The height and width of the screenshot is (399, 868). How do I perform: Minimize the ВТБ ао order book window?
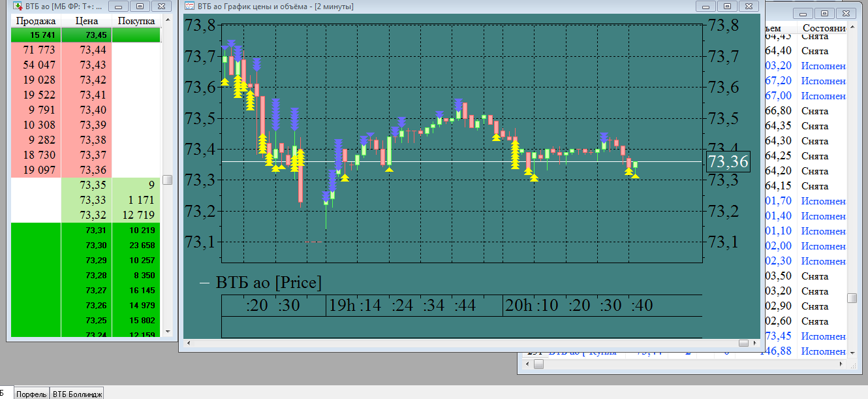[118, 6]
